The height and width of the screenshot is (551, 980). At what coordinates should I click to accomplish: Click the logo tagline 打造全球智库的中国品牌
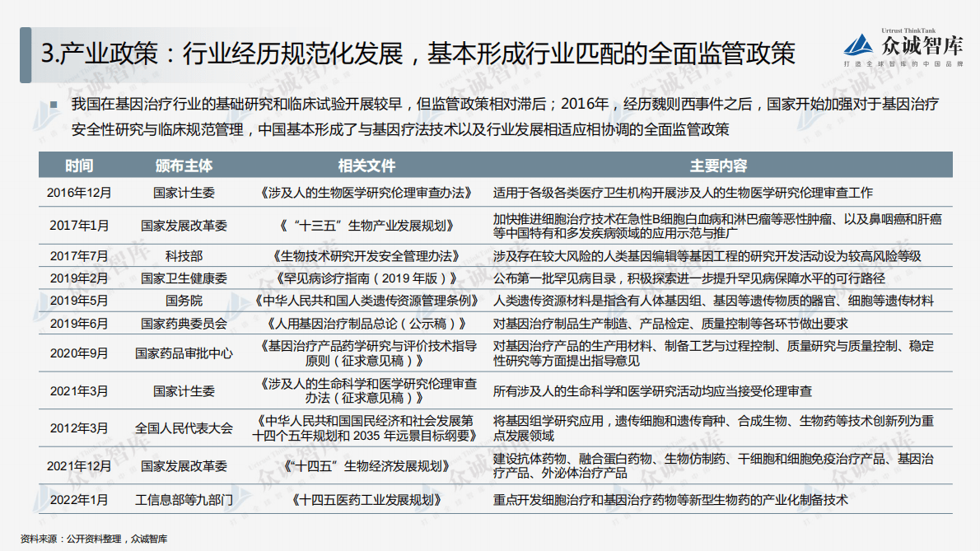coord(903,62)
